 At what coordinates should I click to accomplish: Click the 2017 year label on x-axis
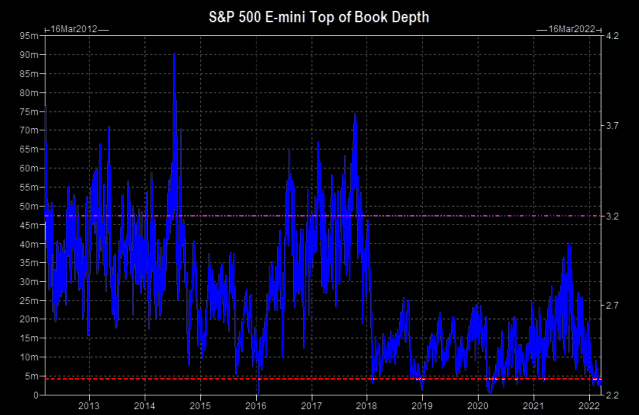311,406
